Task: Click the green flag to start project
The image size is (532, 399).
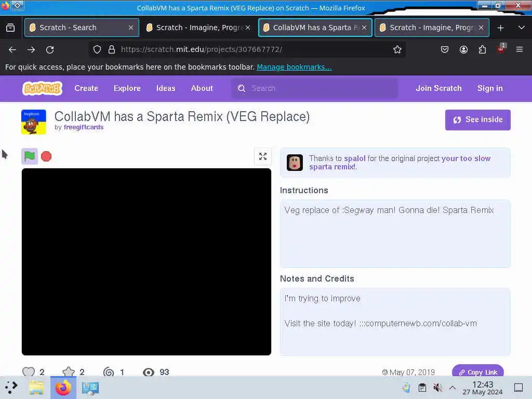Action: (30, 156)
